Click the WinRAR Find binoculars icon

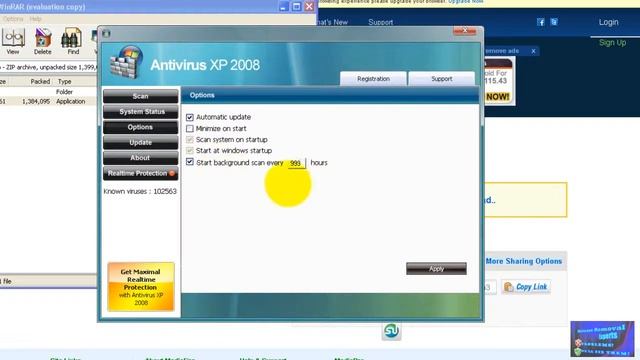pyautogui.click(x=73, y=41)
